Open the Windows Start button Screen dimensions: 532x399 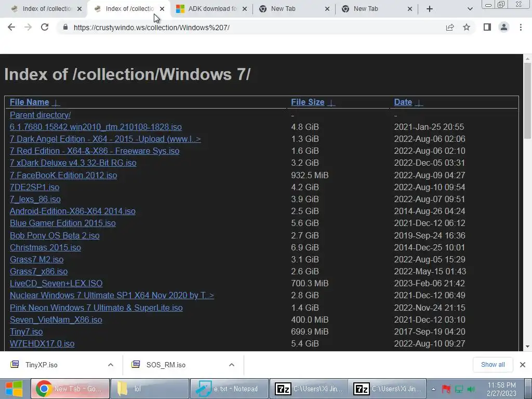point(14,389)
